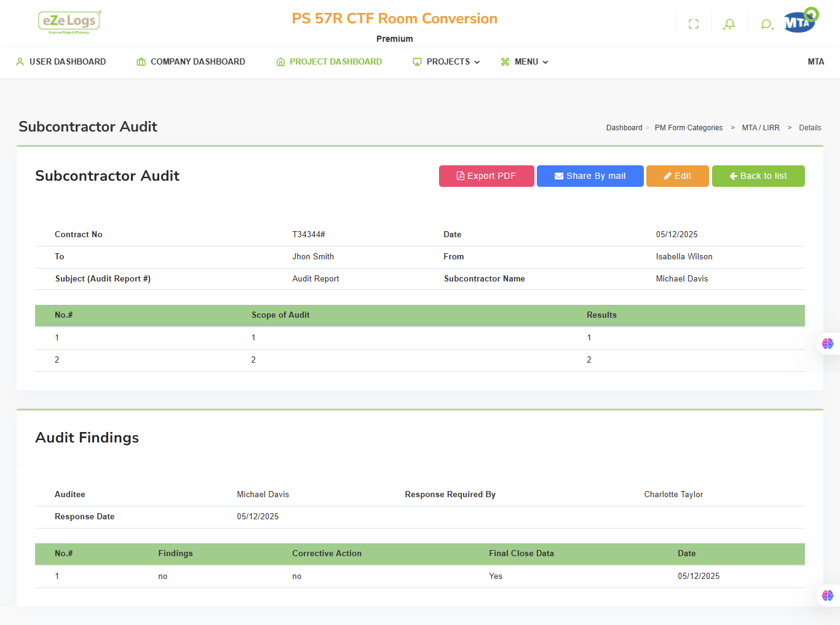This screenshot has height=625, width=840.
Task: Toggle fullscreen mode icon
Action: point(694,24)
